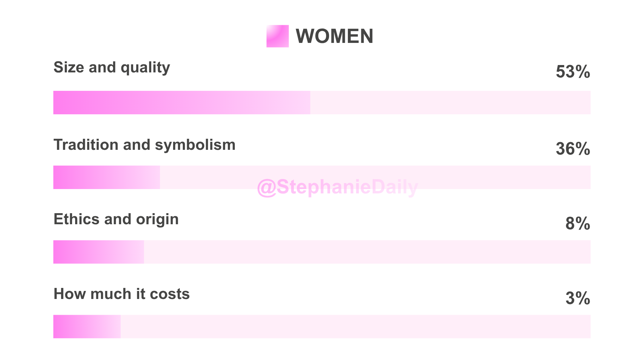
Task: Click the WOMEN legend title text
Action: (334, 36)
